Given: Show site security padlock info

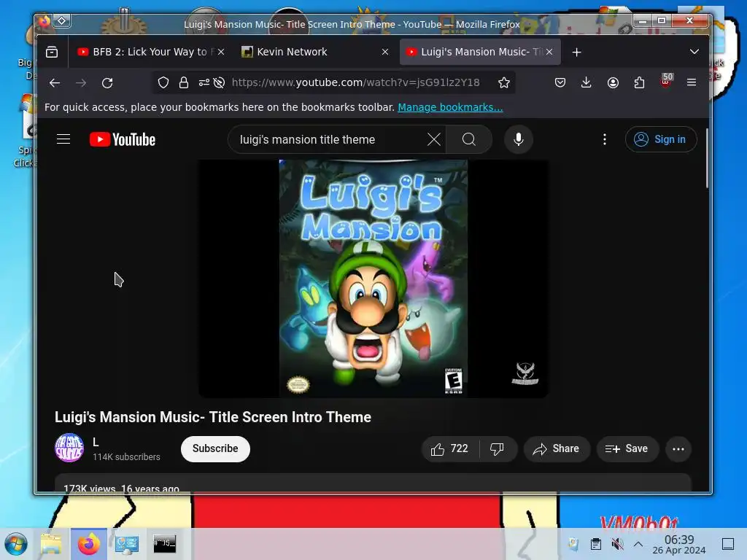Looking at the screenshot, I should point(183,83).
